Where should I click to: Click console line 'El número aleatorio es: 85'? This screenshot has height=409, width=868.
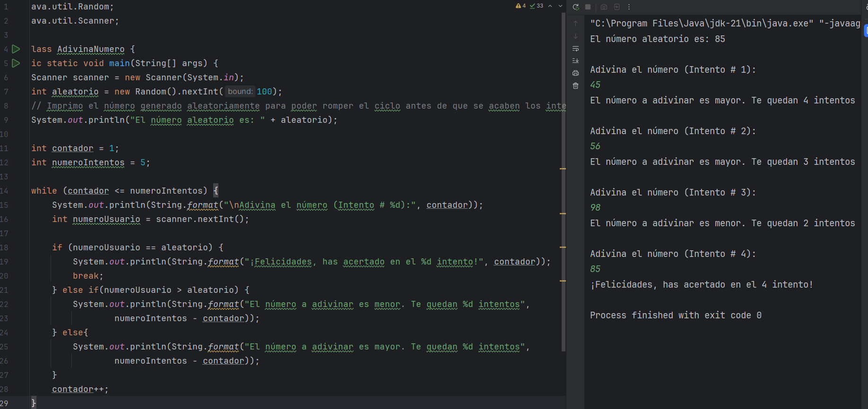pyautogui.click(x=658, y=39)
